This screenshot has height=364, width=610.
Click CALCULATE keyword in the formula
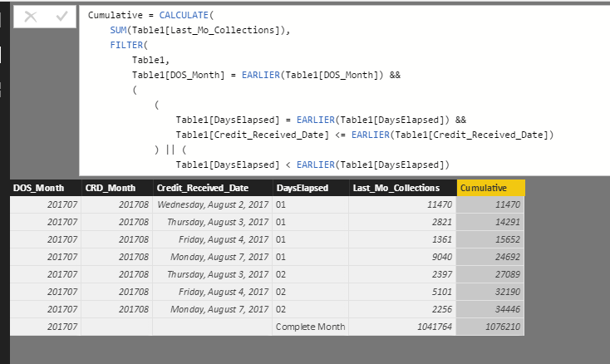(x=184, y=15)
